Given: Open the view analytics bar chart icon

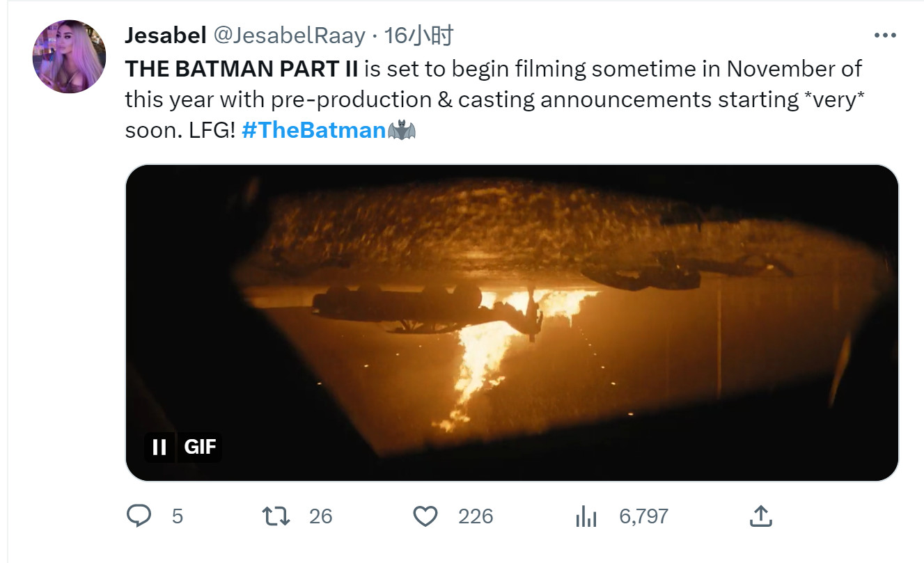Looking at the screenshot, I should coord(586,516).
